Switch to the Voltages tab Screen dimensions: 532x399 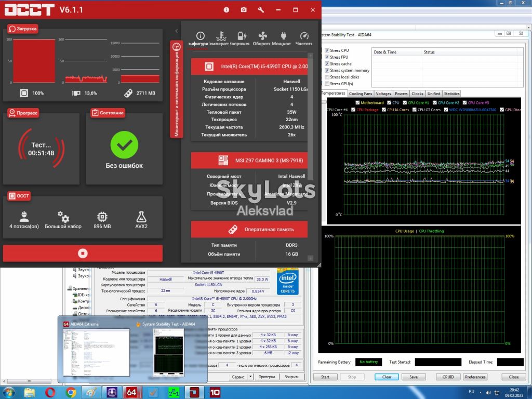[383, 94]
